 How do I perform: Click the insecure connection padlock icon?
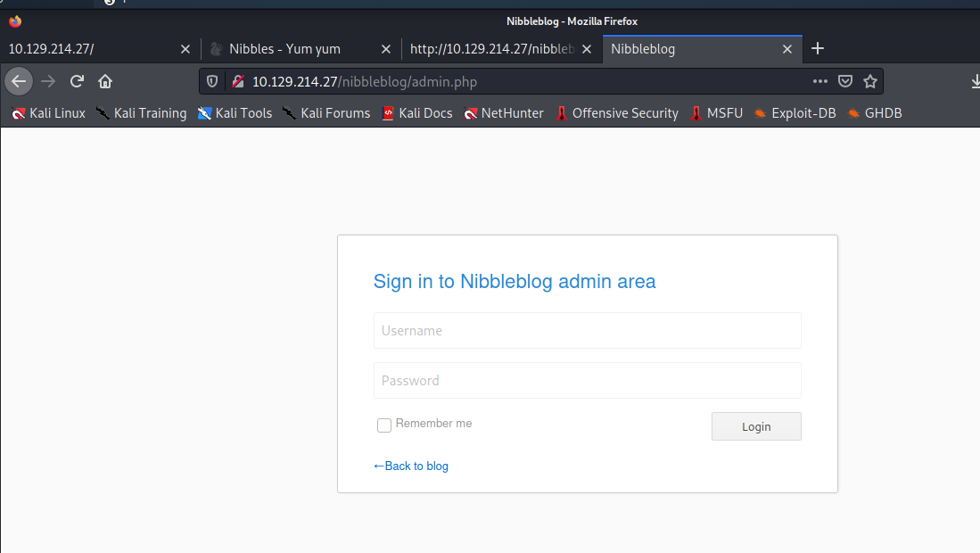(x=237, y=81)
